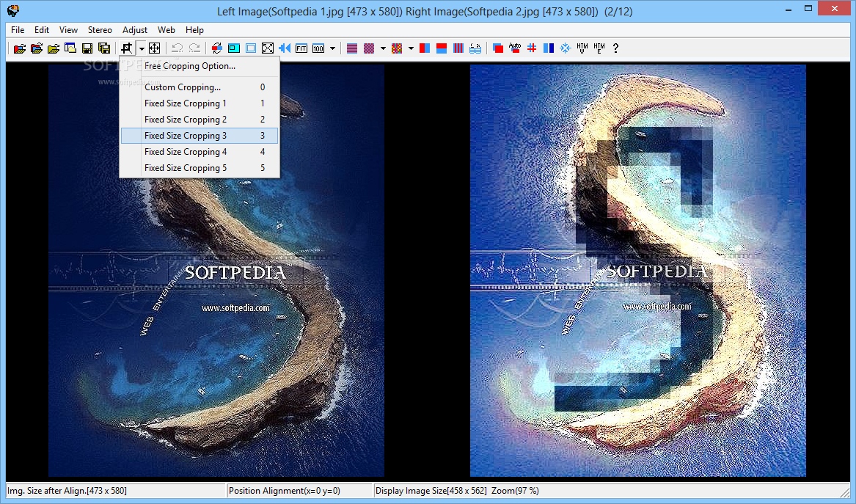
Task: Click the right stereo image view
Action: tap(637, 271)
